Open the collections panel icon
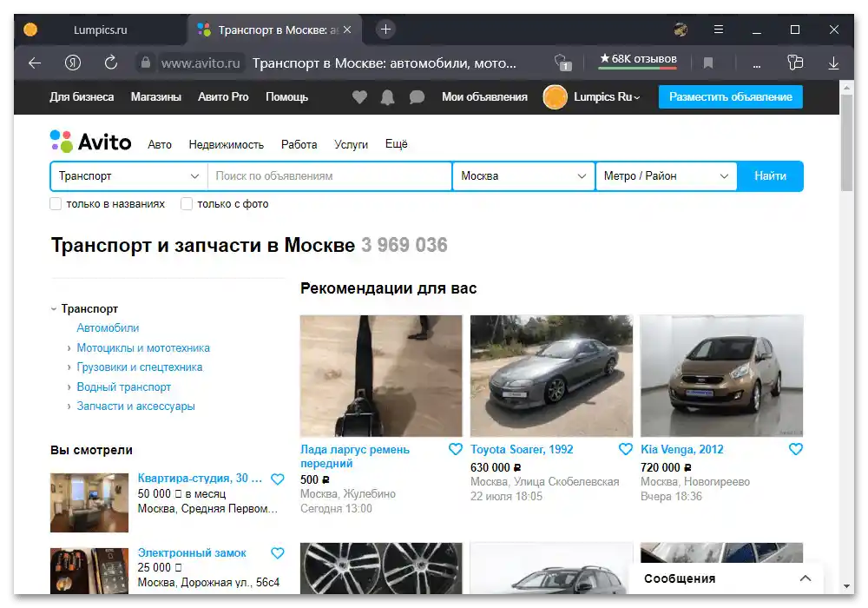The width and height of the screenshot is (868, 608). click(x=795, y=63)
